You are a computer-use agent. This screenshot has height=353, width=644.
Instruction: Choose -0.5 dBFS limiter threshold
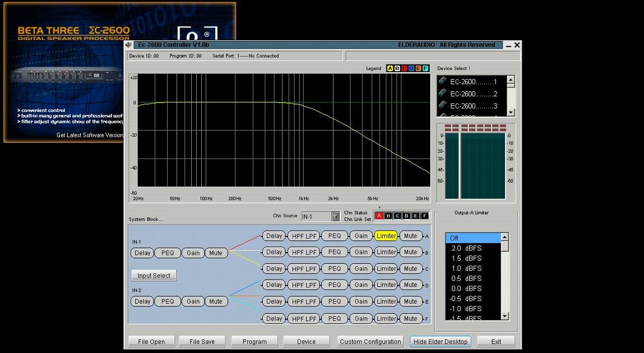473,299
